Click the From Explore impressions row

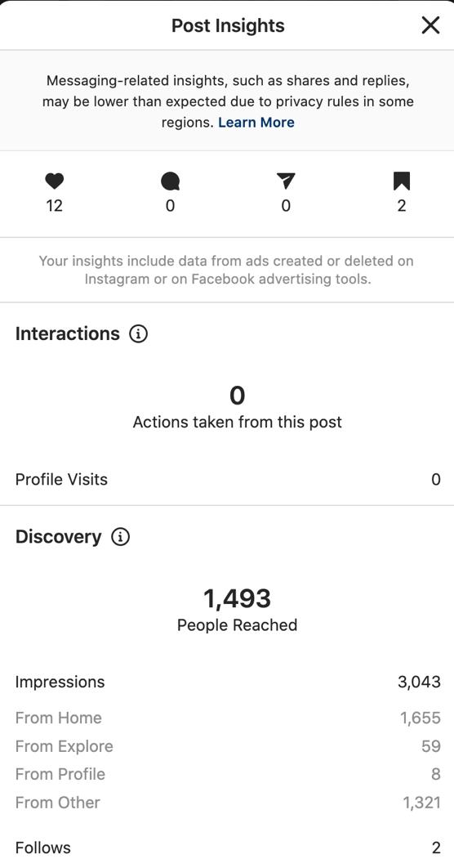pyautogui.click(x=227, y=746)
